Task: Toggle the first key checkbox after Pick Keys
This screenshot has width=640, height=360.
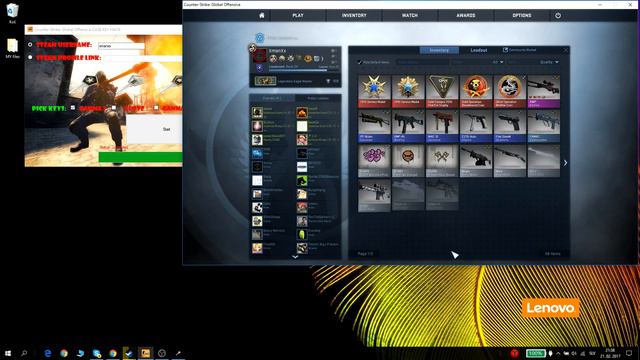Action: 73,108
